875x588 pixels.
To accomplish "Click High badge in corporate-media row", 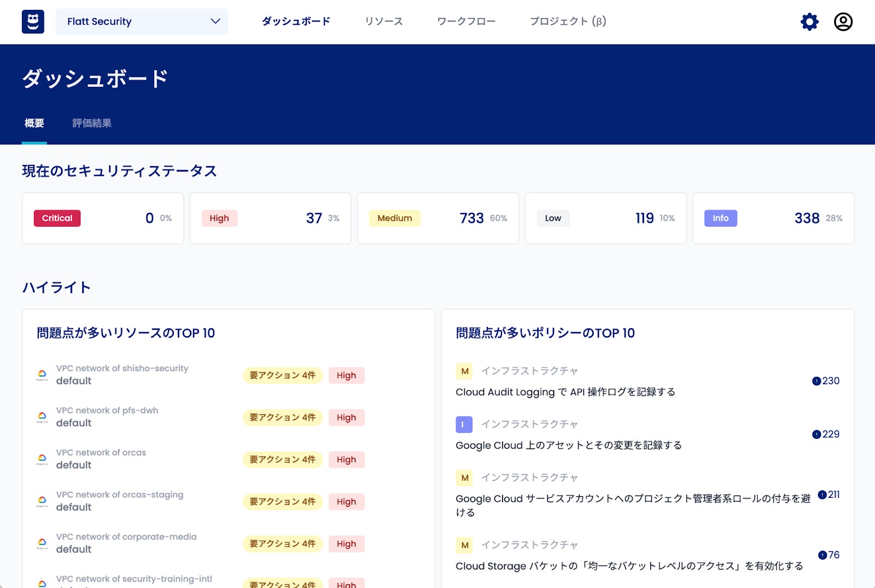I will coord(346,544).
